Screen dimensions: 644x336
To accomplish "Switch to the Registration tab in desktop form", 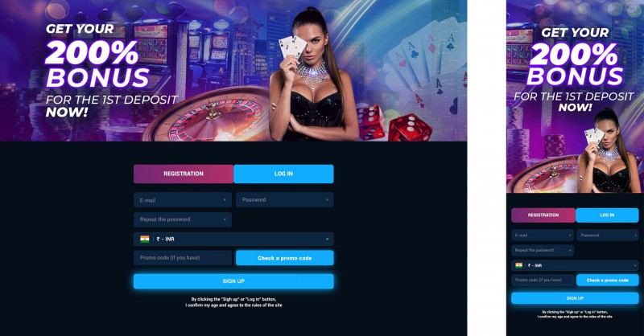I will 184,174.
